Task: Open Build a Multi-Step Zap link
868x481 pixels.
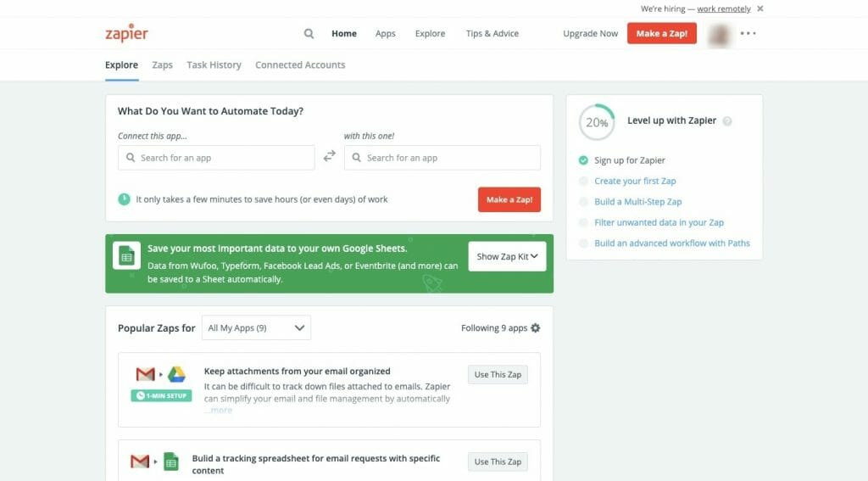Action: coord(637,202)
